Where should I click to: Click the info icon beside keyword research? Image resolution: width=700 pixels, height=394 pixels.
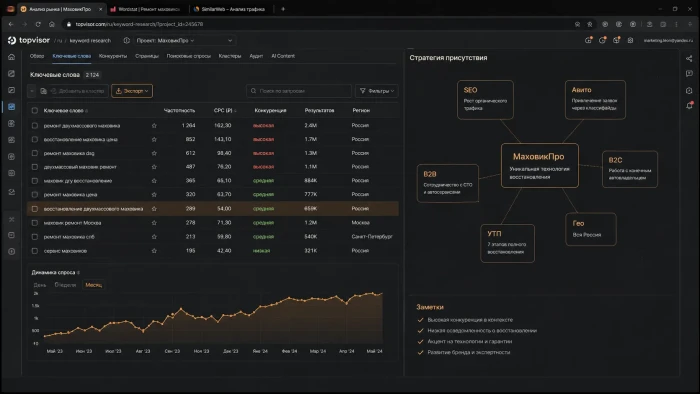click(126, 41)
